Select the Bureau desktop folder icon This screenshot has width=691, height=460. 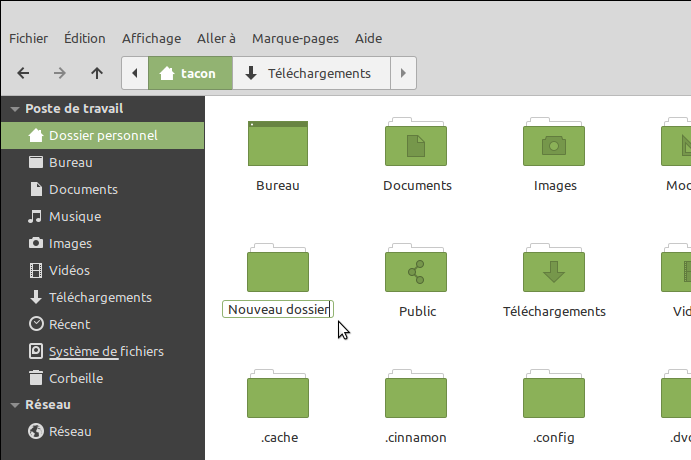(x=278, y=143)
